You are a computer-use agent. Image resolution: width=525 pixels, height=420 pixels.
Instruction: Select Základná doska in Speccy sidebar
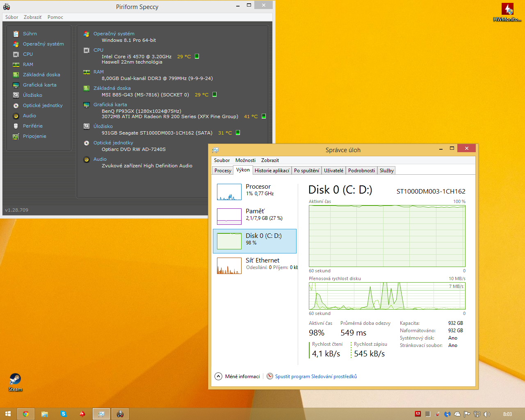point(41,75)
